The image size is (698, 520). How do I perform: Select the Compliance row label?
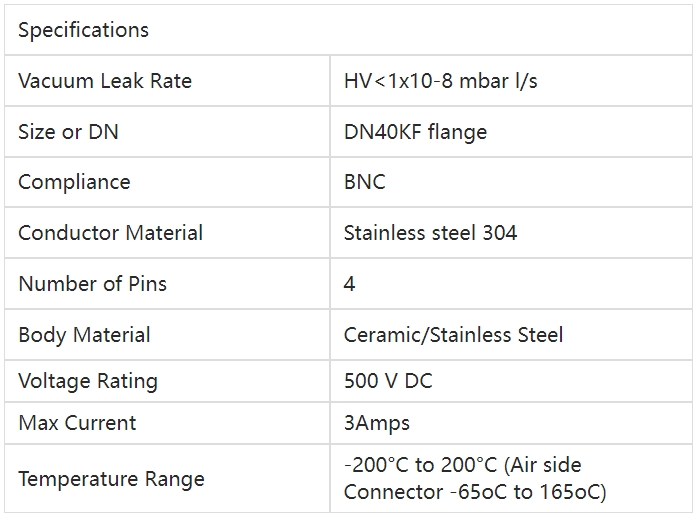(x=74, y=182)
